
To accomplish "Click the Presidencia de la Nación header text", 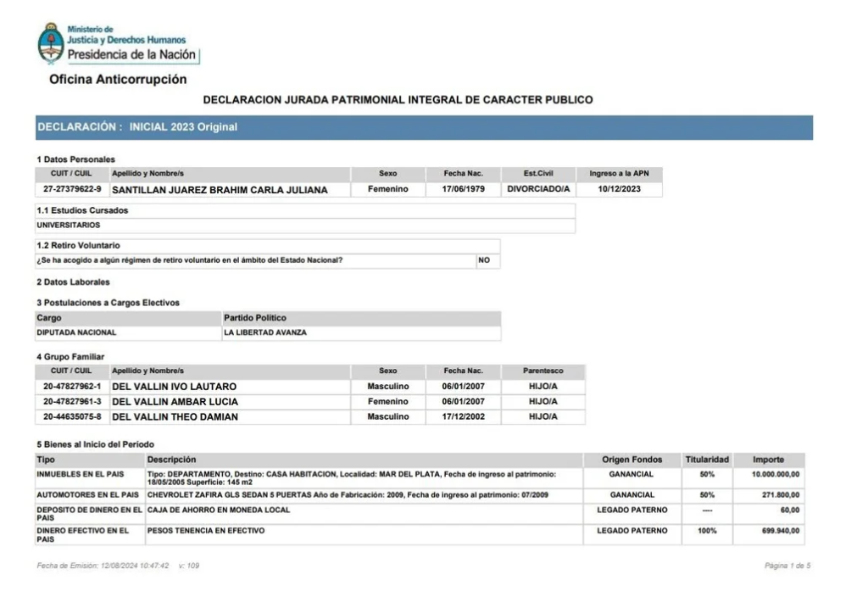I will [133, 56].
